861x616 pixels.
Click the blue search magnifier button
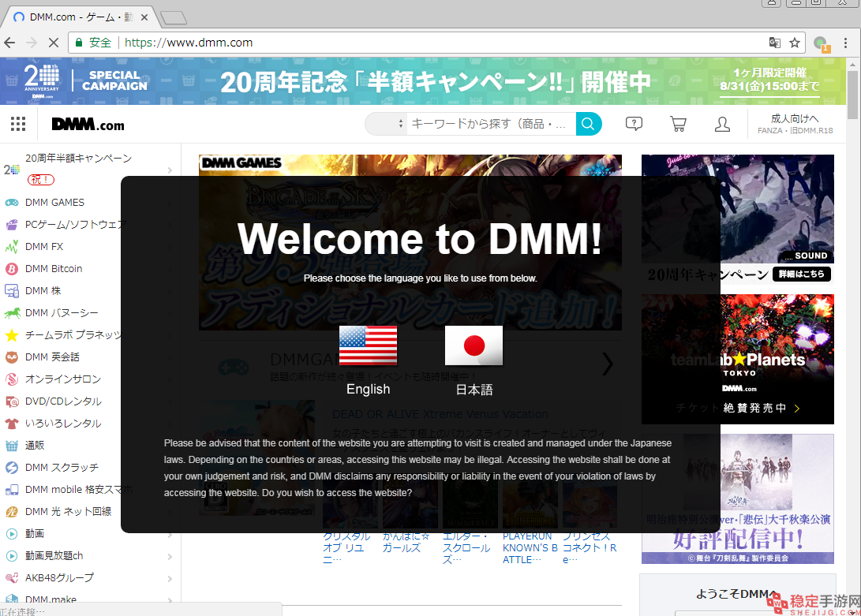(x=588, y=124)
